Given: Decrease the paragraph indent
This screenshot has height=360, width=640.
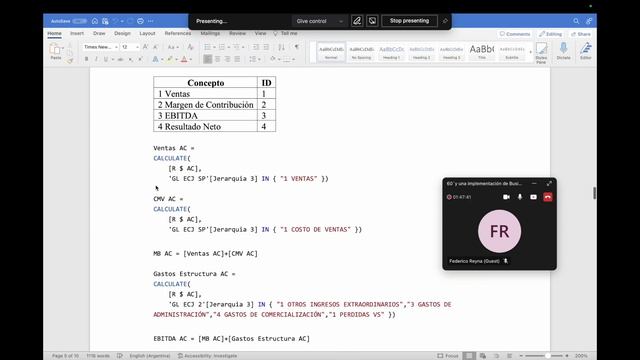Looking at the screenshot, I should point(256,47).
